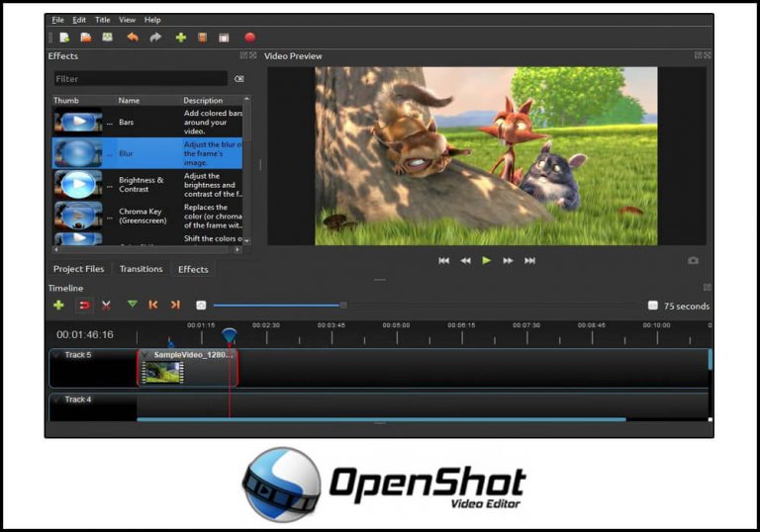Add a new track in Timeline
Image resolution: width=760 pixels, height=532 pixels.
pos(58,305)
